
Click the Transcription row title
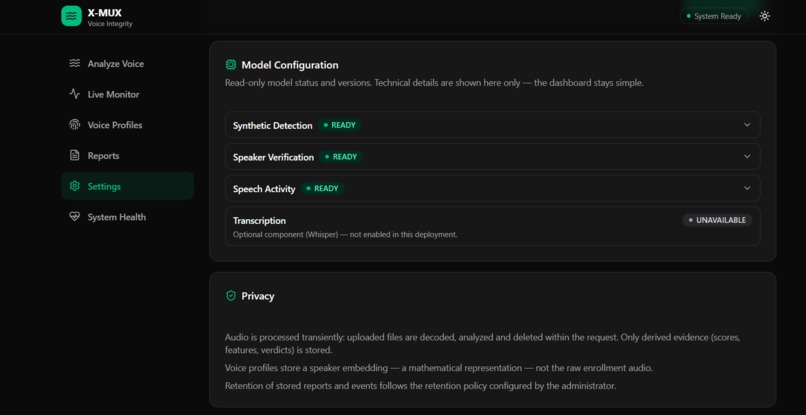(259, 221)
